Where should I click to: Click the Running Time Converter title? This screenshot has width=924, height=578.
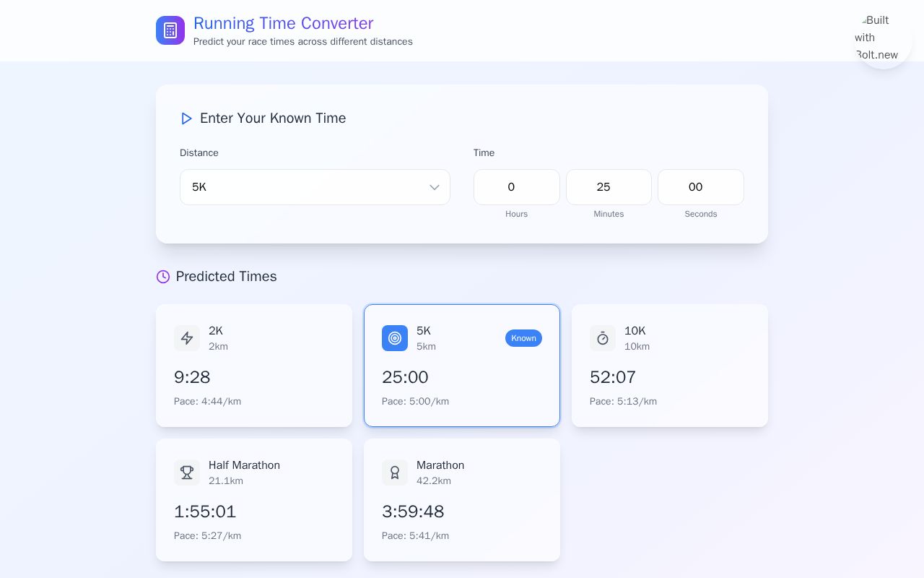click(x=283, y=23)
